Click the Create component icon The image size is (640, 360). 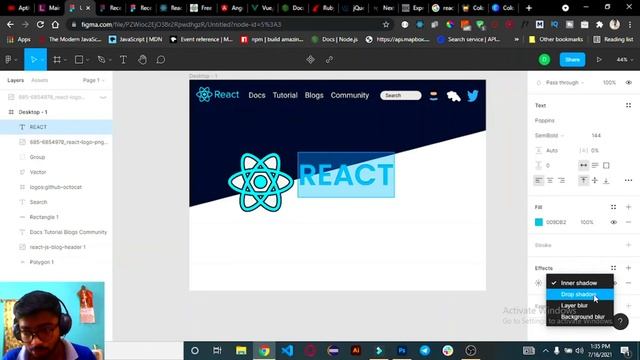point(311,60)
